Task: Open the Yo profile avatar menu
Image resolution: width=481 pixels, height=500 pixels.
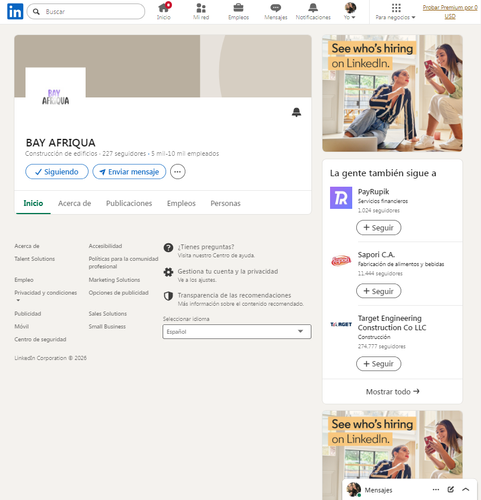Action: click(x=350, y=11)
